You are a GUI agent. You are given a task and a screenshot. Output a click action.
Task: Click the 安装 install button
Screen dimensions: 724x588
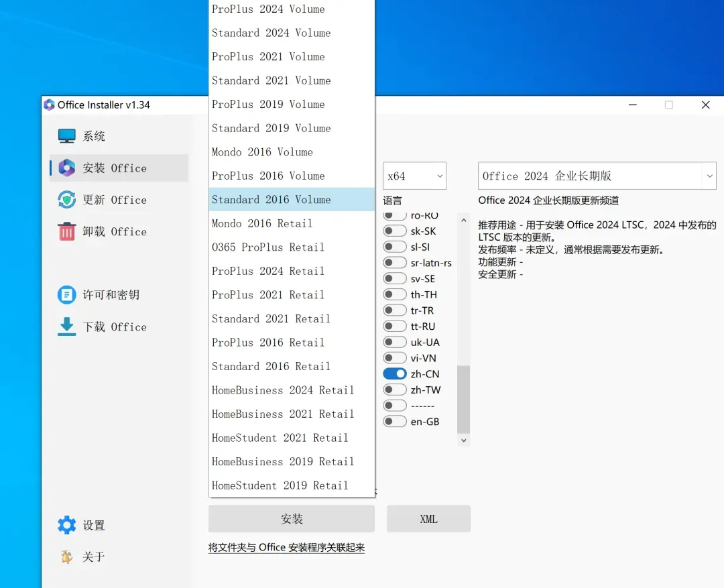pos(292,519)
